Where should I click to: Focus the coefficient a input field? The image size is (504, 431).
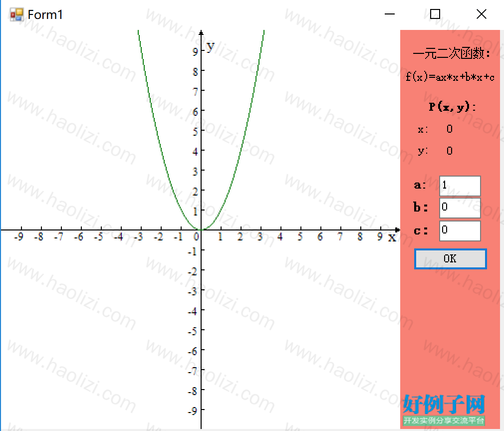click(x=460, y=186)
